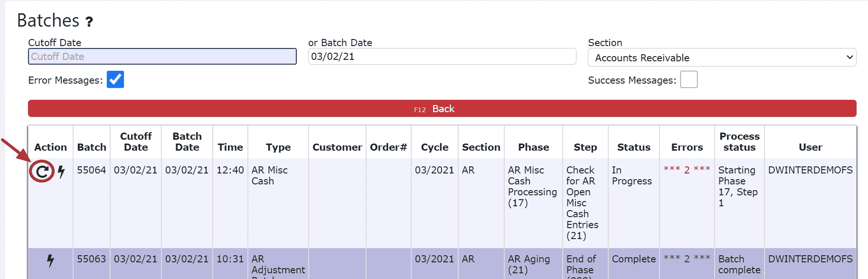Select batch number 55064 cell
The height and width of the screenshot is (279, 868).
[92, 170]
